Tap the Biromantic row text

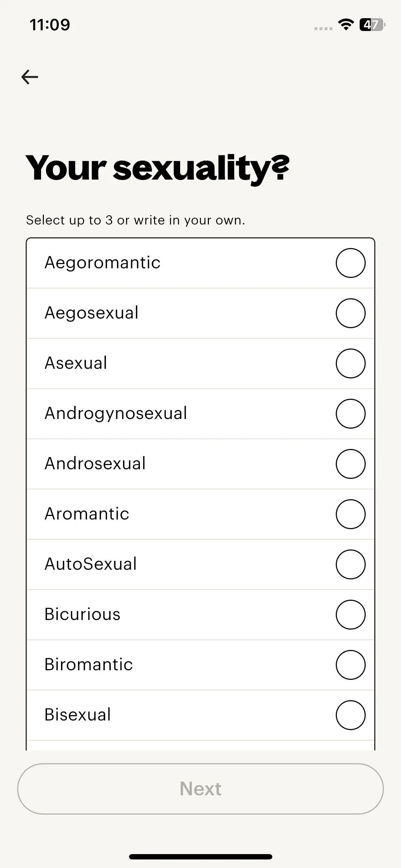[88, 665]
